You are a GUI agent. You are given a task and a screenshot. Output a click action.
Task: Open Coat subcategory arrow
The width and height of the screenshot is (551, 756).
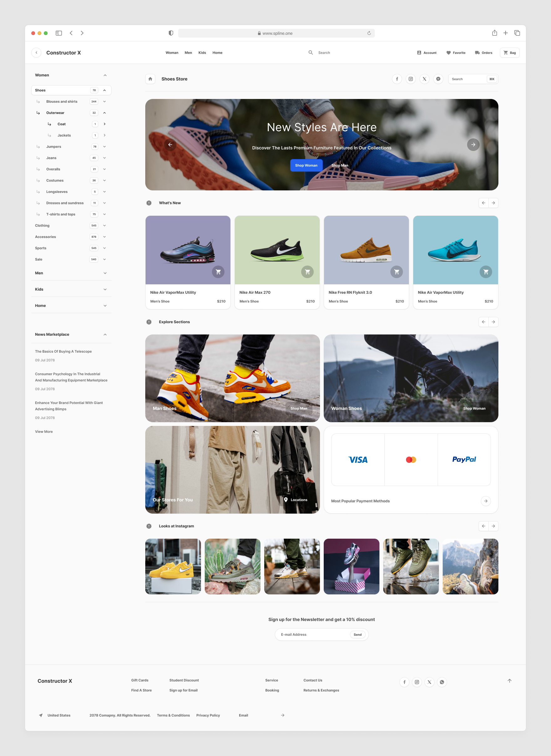click(104, 124)
